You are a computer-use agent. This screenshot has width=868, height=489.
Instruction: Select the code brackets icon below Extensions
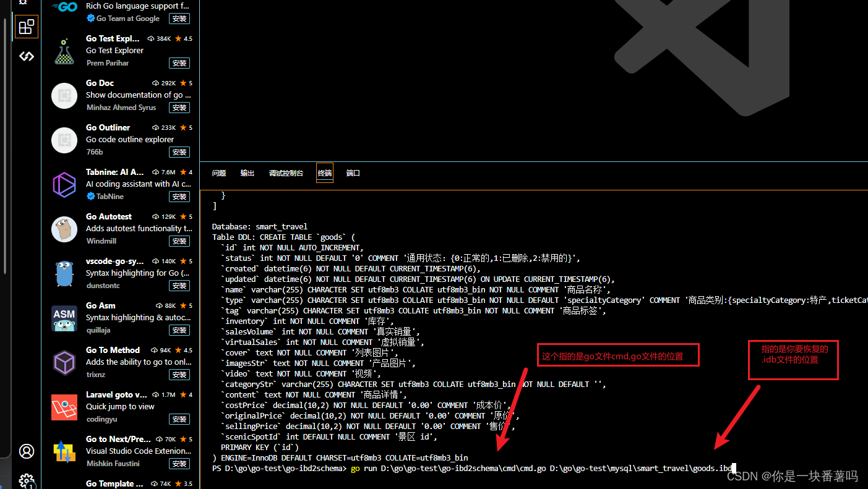click(x=26, y=56)
